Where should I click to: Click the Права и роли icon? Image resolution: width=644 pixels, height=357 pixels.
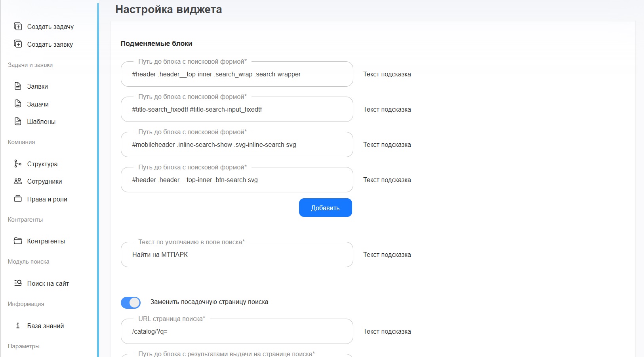coord(18,199)
